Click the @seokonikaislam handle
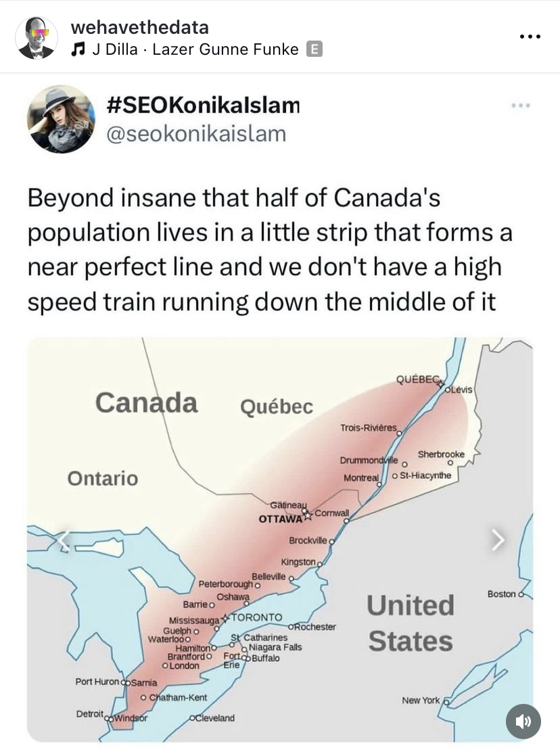 click(196, 133)
